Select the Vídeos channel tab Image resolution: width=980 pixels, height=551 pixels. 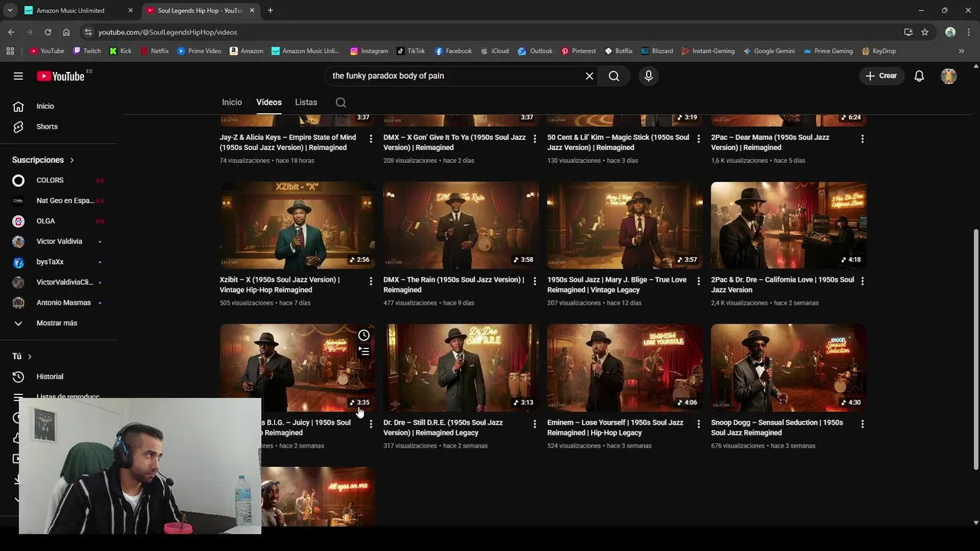click(269, 103)
